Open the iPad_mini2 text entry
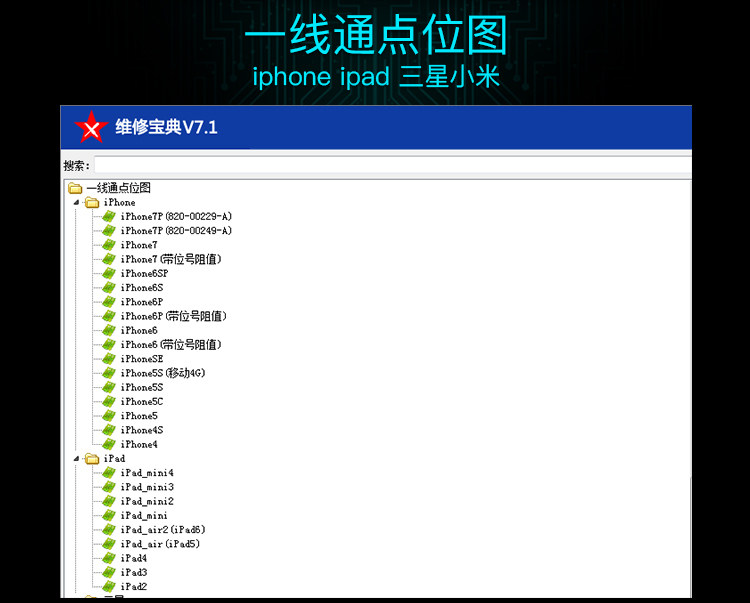750x603 pixels. 147,501
